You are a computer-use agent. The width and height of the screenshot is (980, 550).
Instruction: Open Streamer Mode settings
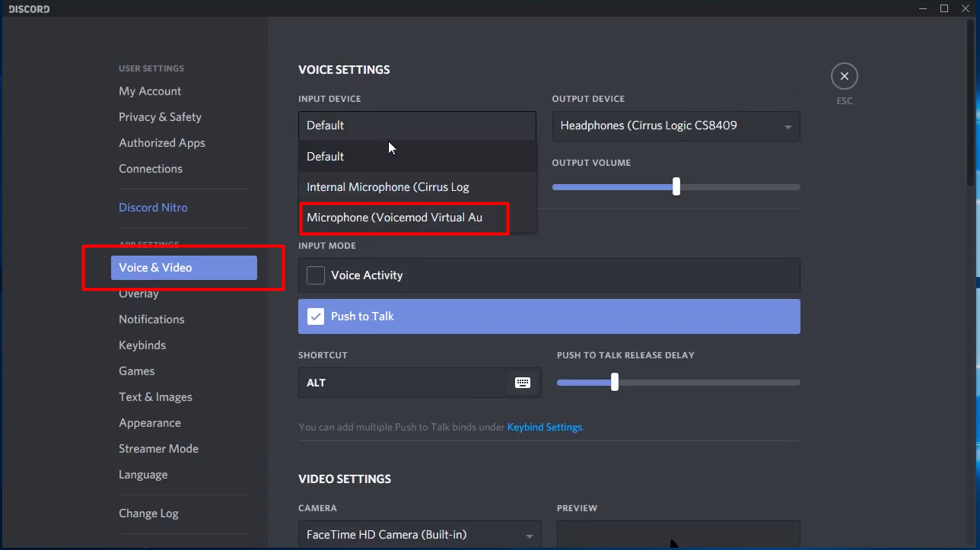click(x=158, y=449)
